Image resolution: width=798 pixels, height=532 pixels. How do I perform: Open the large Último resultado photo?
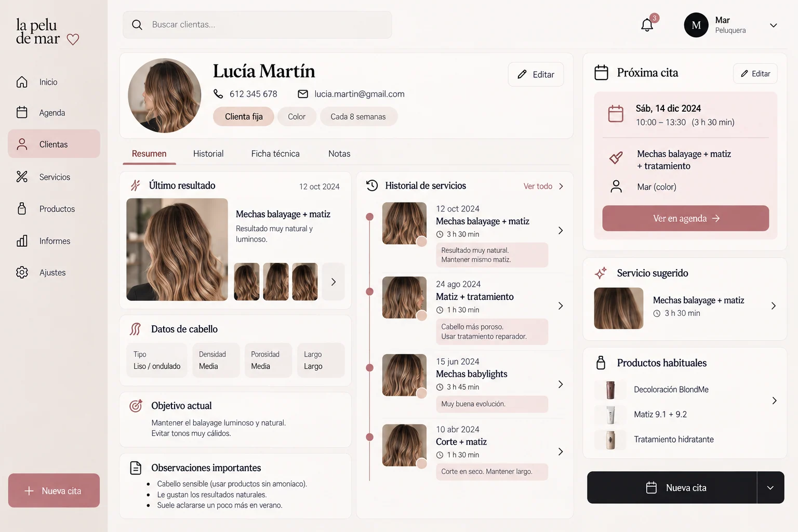[177, 249]
